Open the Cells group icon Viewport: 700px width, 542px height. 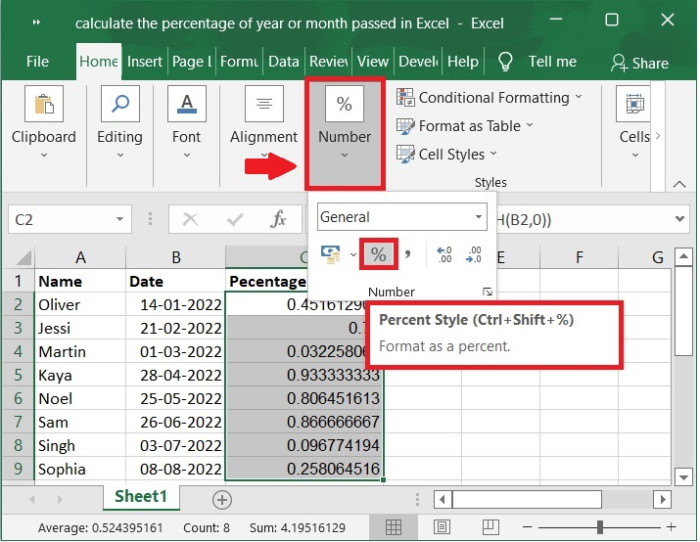(634, 104)
